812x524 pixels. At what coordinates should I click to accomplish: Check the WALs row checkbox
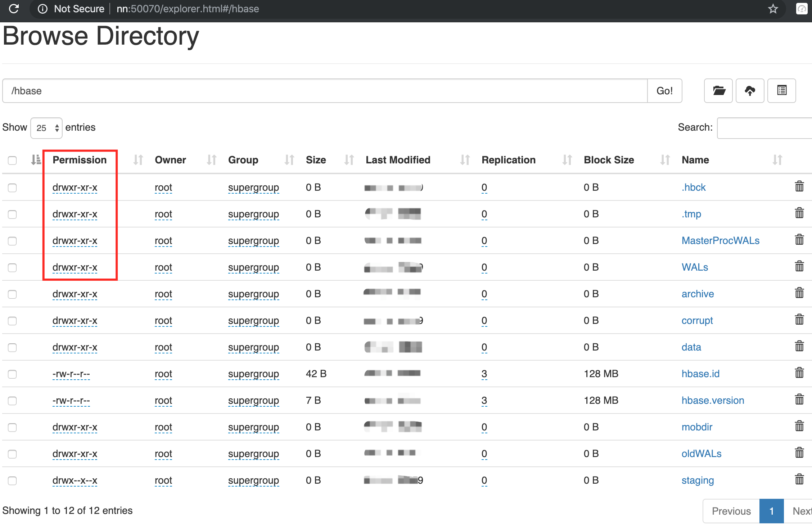pos(12,267)
